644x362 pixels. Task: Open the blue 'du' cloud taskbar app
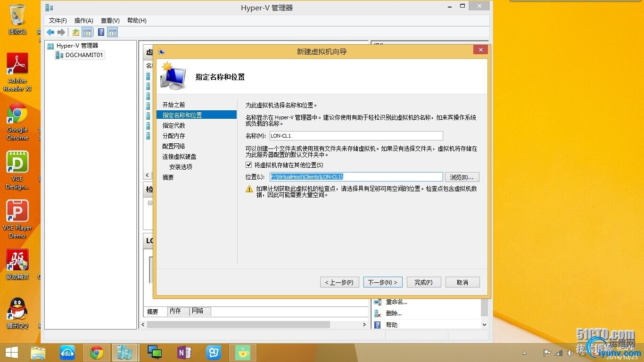pyautogui.click(x=67, y=353)
